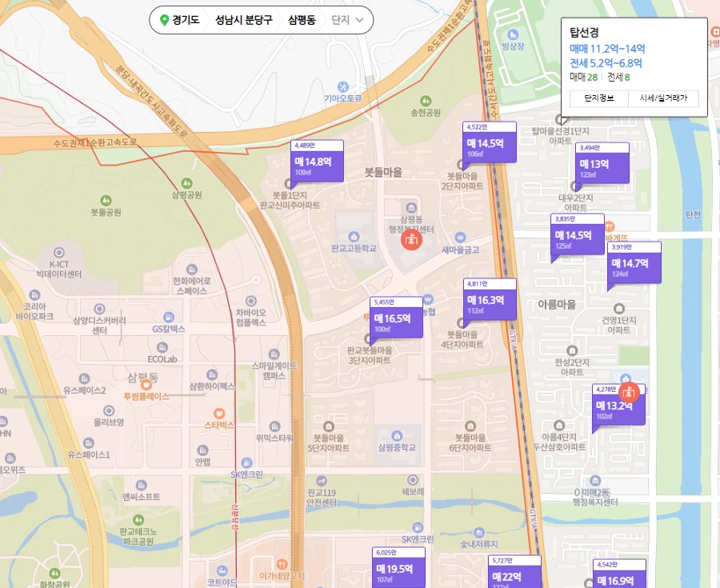720x588 pixels.
Task: Click the 삼양디스커버리 센터 icon
Action: click(99, 309)
